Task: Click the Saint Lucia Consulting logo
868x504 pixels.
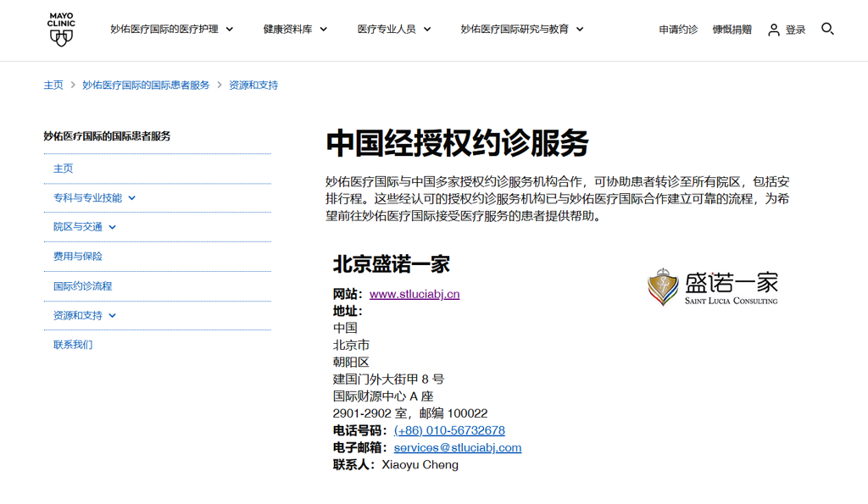Action: pyautogui.click(x=712, y=286)
